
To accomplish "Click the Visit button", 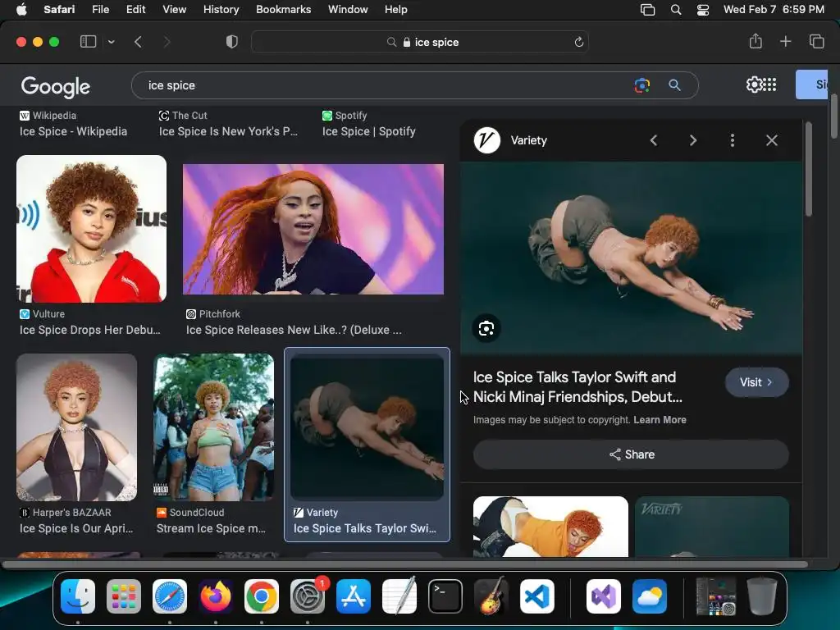I will 756,382.
